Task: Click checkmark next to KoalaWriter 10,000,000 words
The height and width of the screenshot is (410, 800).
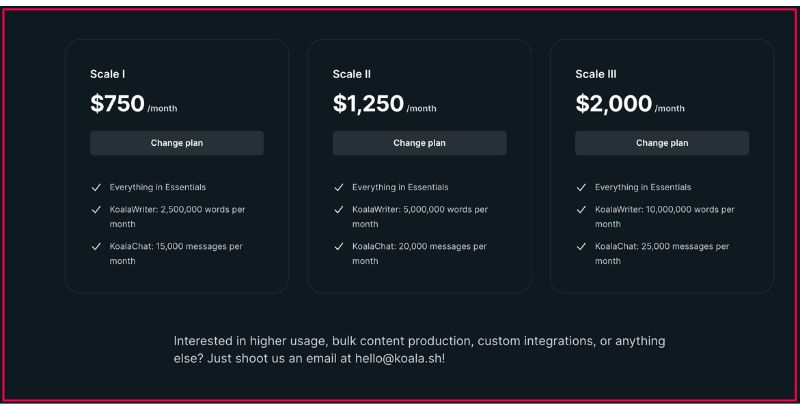Action: (581, 210)
